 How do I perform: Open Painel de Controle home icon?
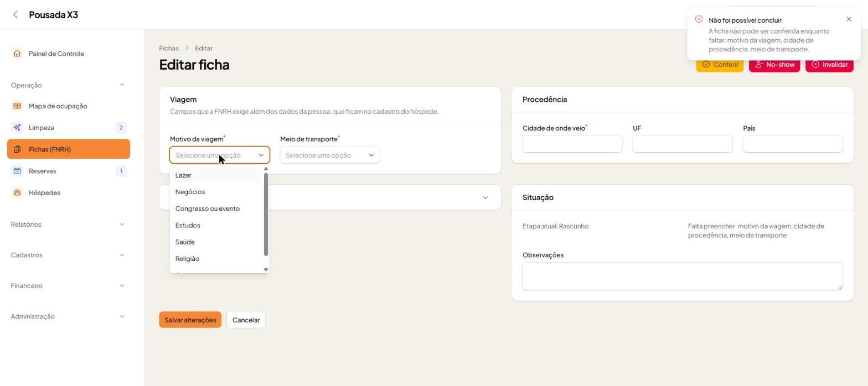17,54
